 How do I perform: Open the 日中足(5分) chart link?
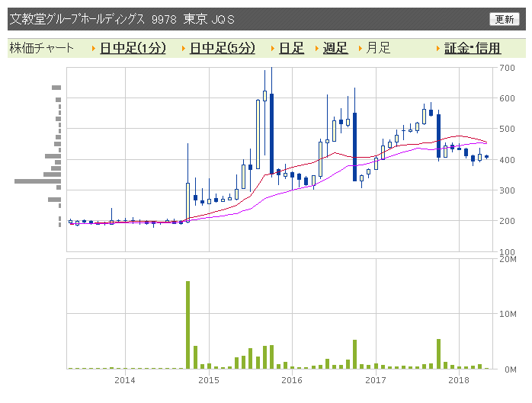click(x=223, y=48)
